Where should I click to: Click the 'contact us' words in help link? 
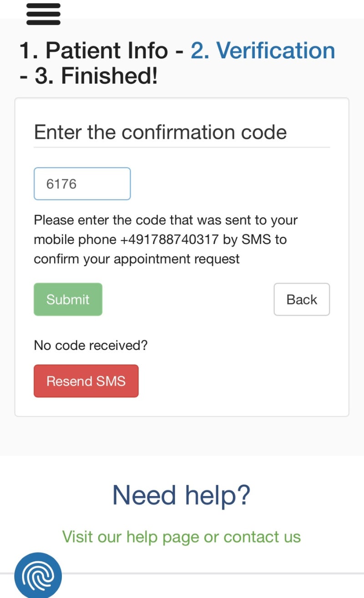pyautogui.click(x=262, y=537)
